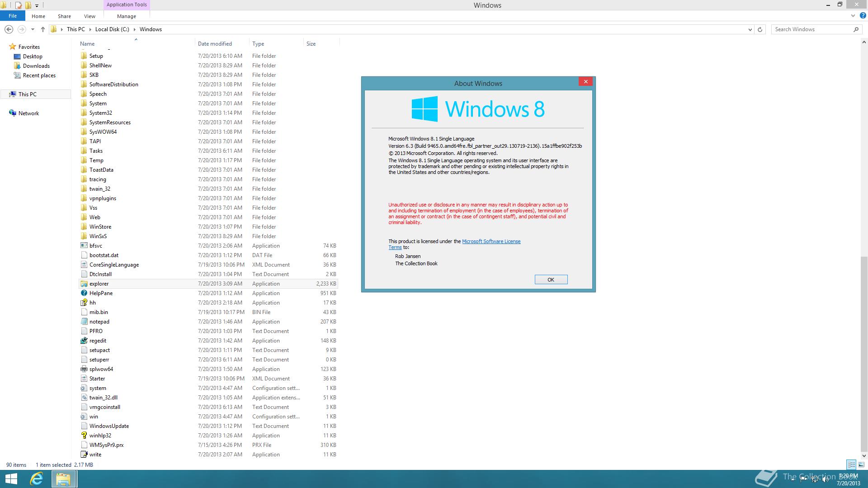Expand the path arrow after Local Disk (C:)
This screenshot has width=868, height=488.
point(135,29)
